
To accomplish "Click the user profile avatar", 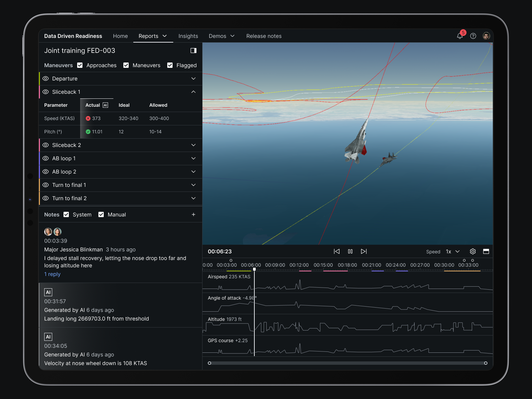I will 486,36.
